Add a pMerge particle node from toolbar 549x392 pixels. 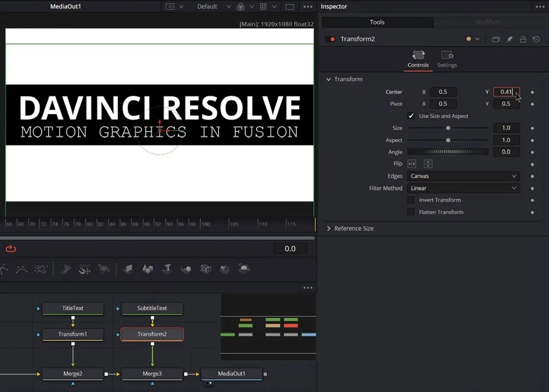tap(85, 269)
